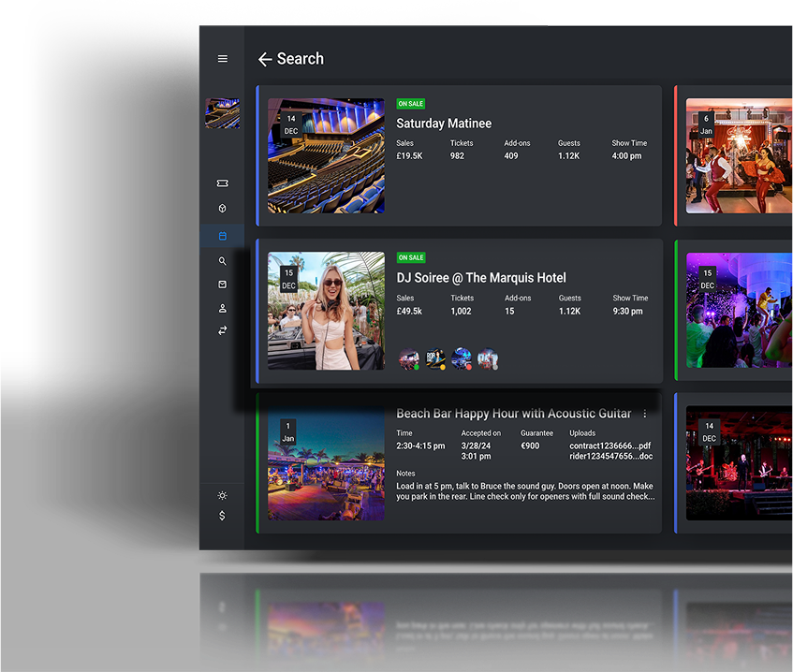Open the hamburger menu in the sidebar
This screenshot has height=672, width=793.
click(x=222, y=59)
